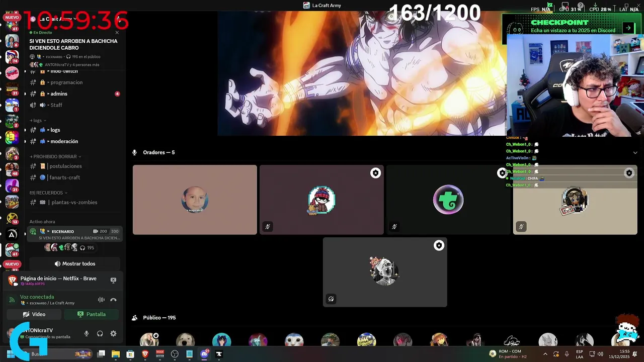Click deafened icon on bottom speaker tile

331,299
